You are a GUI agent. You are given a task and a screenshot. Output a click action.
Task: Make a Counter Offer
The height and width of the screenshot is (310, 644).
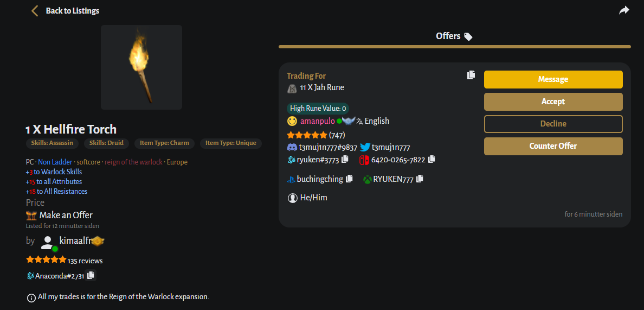pyautogui.click(x=553, y=146)
